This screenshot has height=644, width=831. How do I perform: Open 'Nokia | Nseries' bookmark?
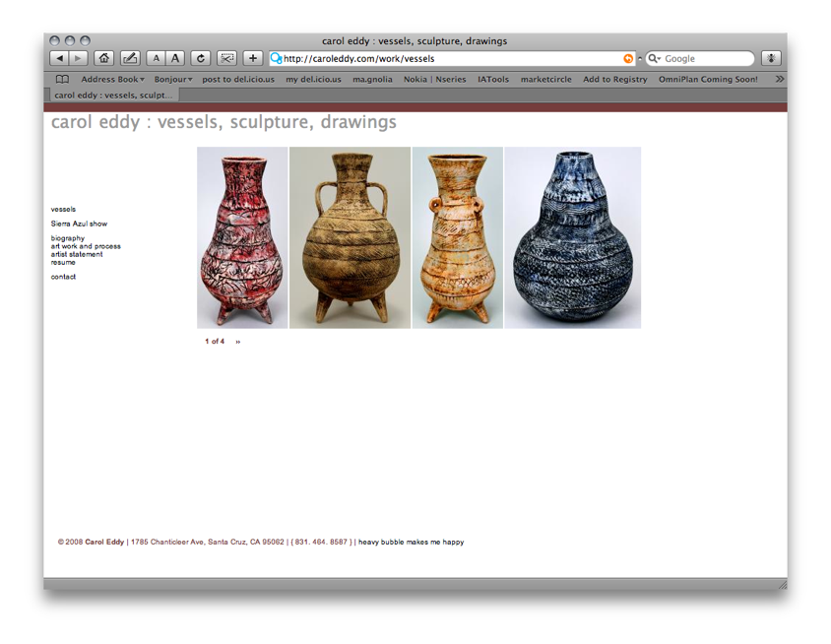[434, 79]
